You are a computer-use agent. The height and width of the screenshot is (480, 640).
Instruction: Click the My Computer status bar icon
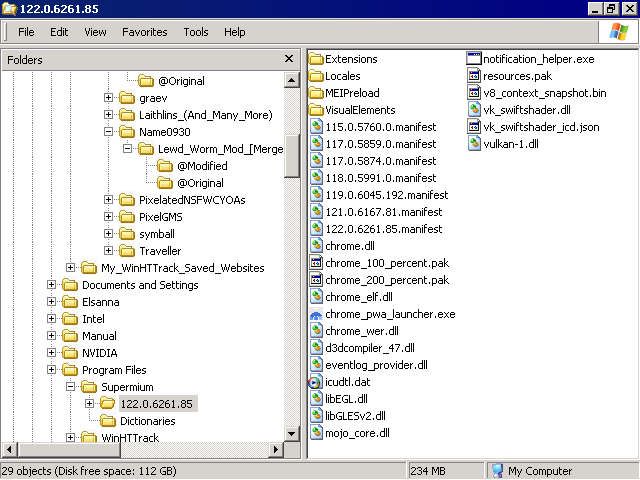coord(497,471)
